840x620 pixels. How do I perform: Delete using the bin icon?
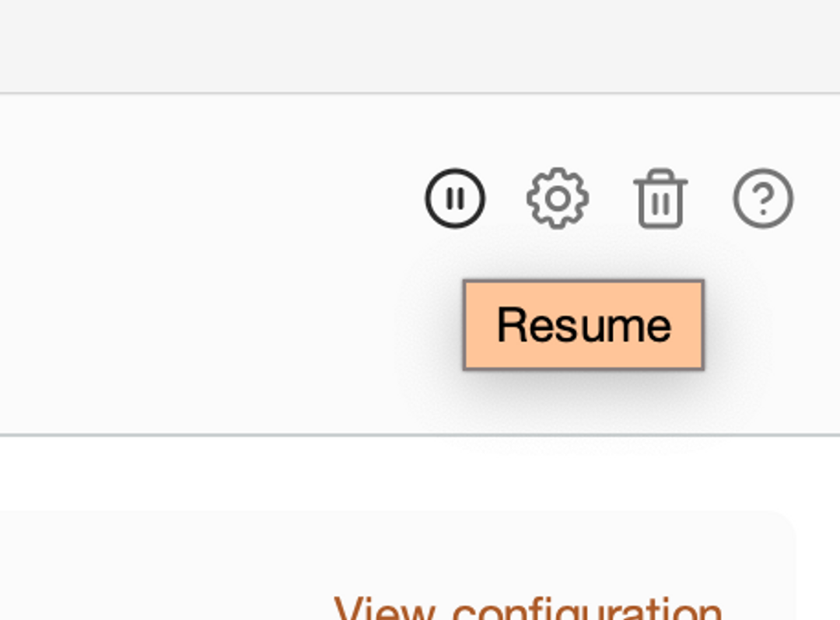(x=660, y=198)
